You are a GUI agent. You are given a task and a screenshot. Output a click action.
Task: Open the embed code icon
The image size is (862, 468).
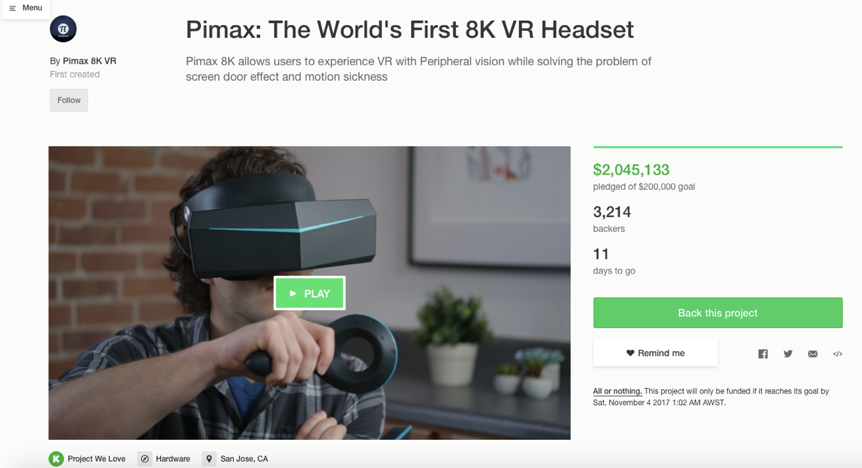tap(837, 354)
